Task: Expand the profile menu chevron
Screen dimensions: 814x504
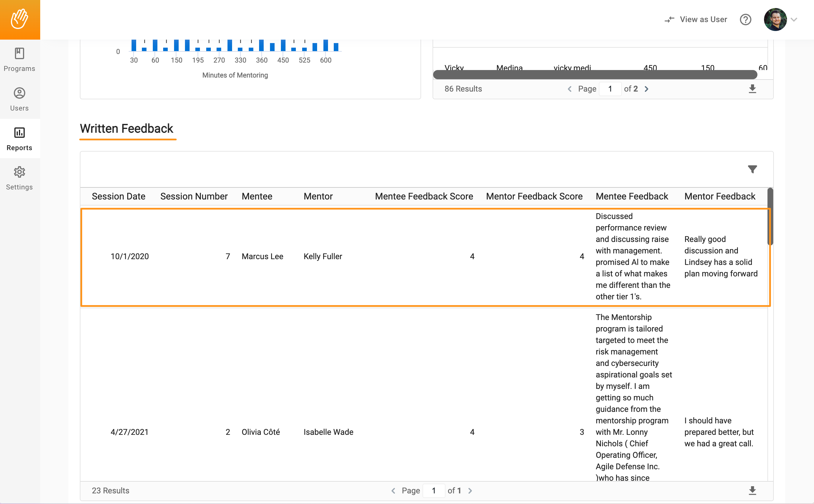Action: (x=794, y=19)
